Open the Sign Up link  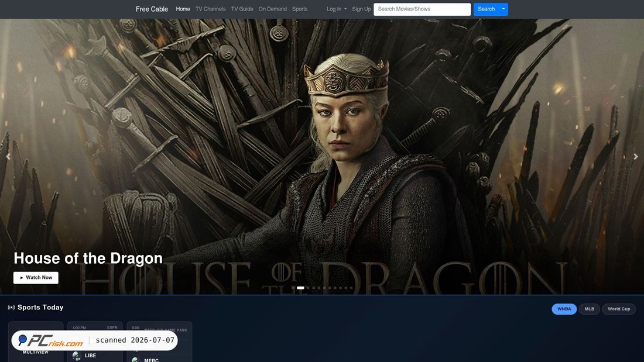pos(361,9)
